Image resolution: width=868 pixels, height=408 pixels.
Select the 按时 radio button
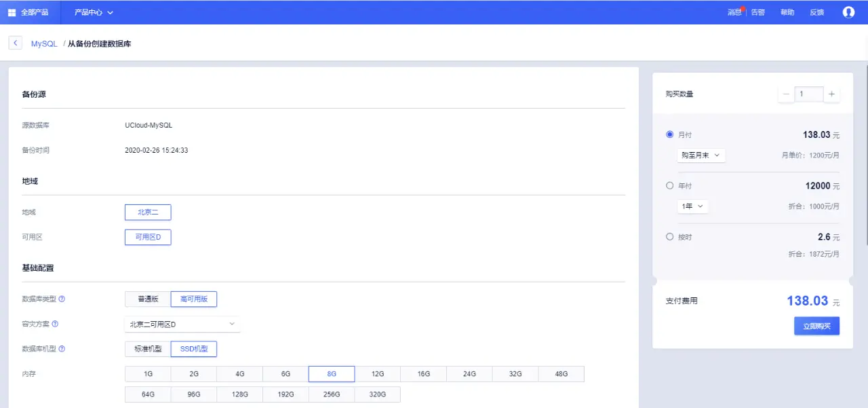[670, 237]
